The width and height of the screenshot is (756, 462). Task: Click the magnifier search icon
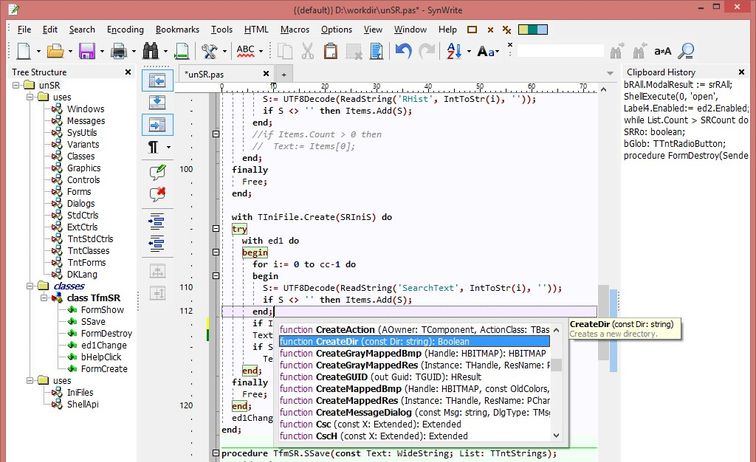pos(686,51)
